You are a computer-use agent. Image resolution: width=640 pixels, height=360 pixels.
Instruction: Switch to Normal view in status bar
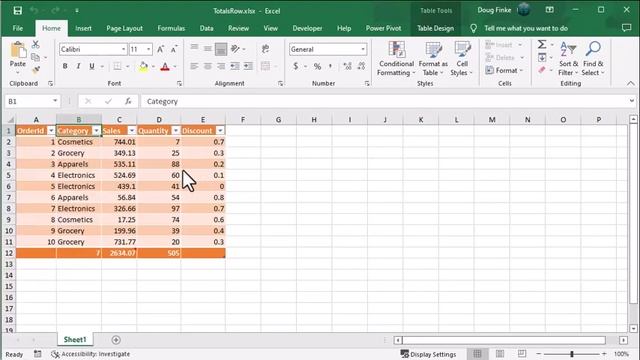coord(477,353)
